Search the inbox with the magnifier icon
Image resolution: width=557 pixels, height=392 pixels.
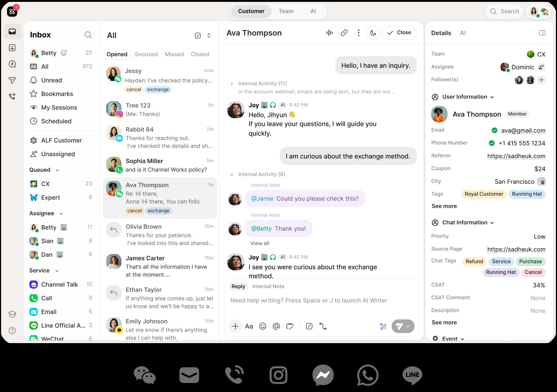(88, 35)
